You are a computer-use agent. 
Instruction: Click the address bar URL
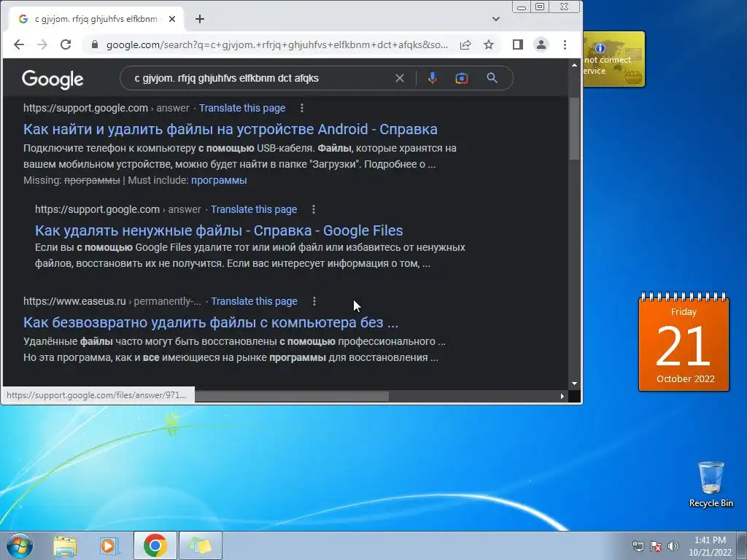tap(276, 44)
